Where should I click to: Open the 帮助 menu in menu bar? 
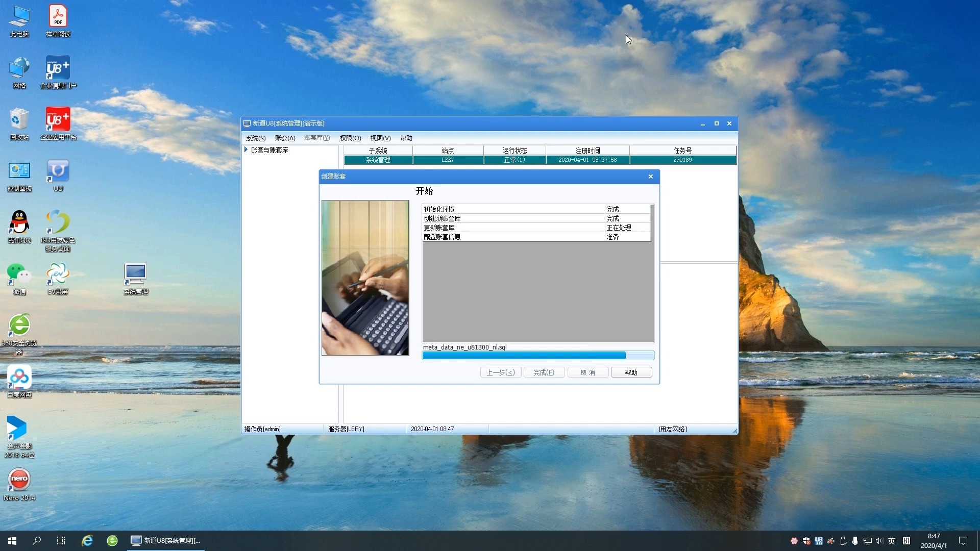pyautogui.click(x=406, y=138)
